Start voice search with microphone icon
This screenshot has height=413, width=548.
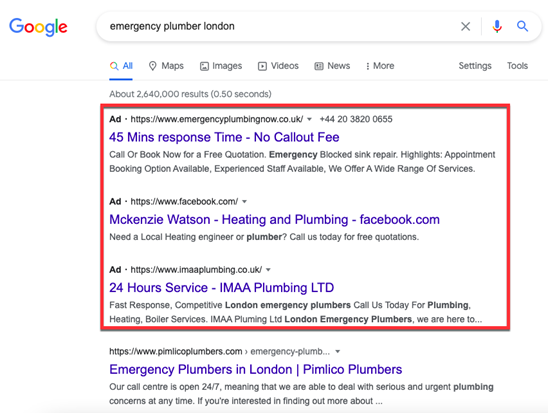pyautogui.click(x=497, y=26)
